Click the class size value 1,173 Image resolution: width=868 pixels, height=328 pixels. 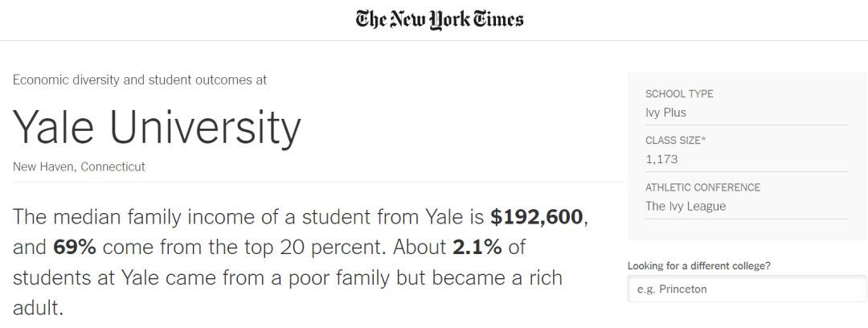point(661,159)
